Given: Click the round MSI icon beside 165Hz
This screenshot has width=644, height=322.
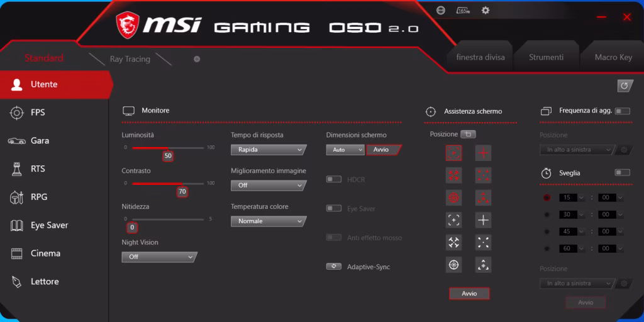Looking at the screenshot, I should [x=441, y=10].
